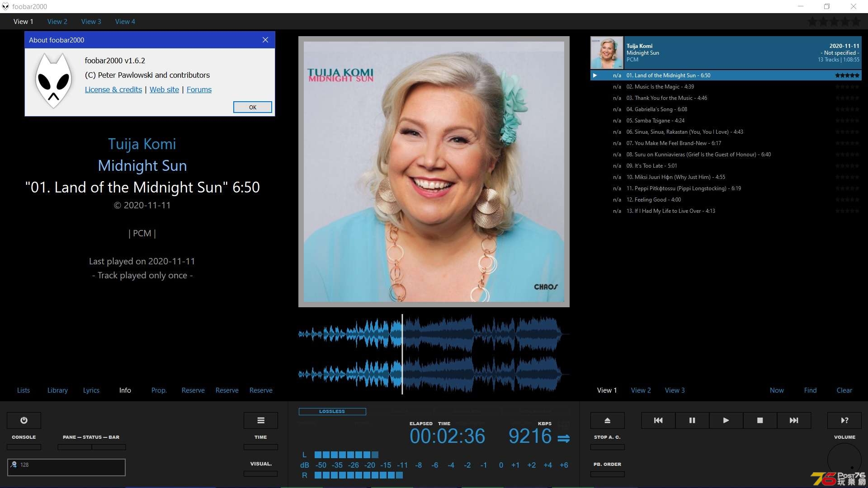Select track 07. You Make Me Feel Brand-New
Screen dimensions: 868x488
[x=726, y=143]
